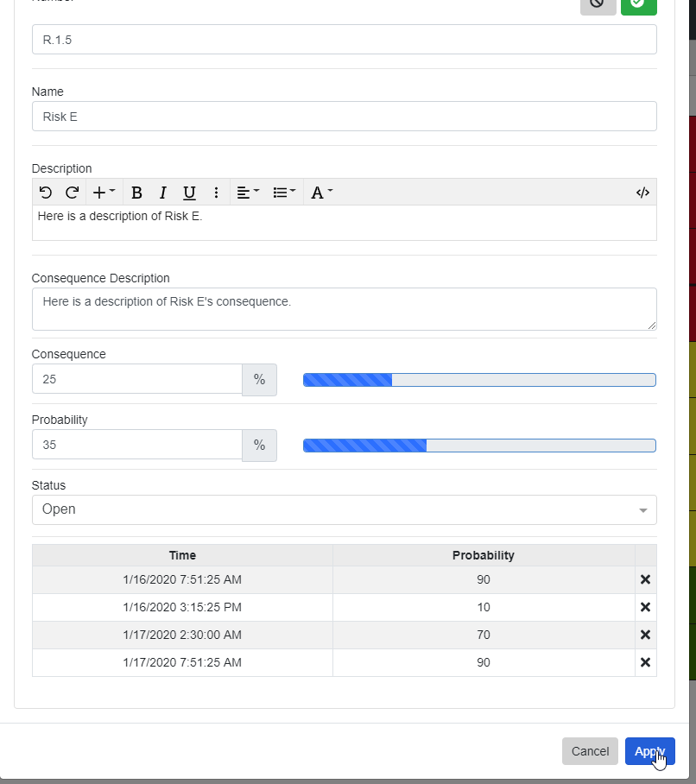Open the Status dropdown showing Open
696x784 pixels.
[344, 509]
